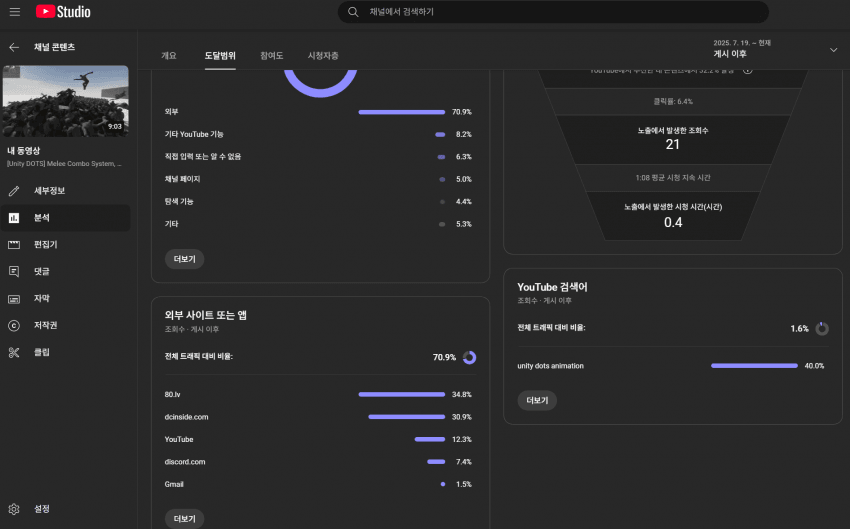Image resolution: width=850 pixels, height=529 pixels.
Task: Click the YouTube Studio logo
Action: [63, 12]
